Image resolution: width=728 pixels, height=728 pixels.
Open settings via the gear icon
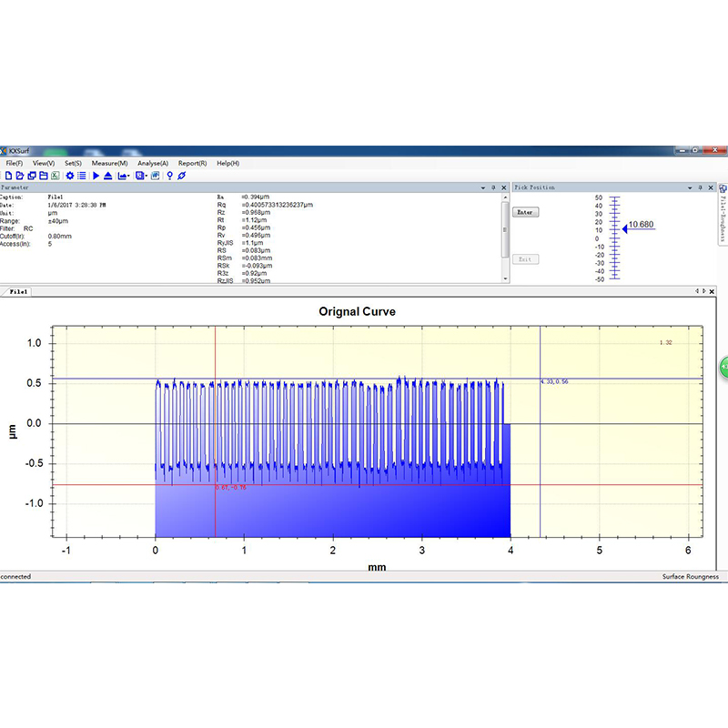(70, 175)
